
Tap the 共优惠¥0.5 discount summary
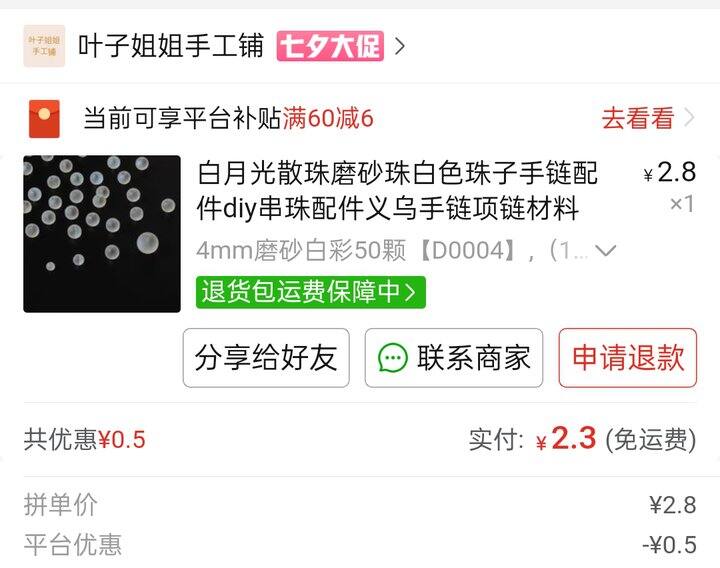(85, 439)
